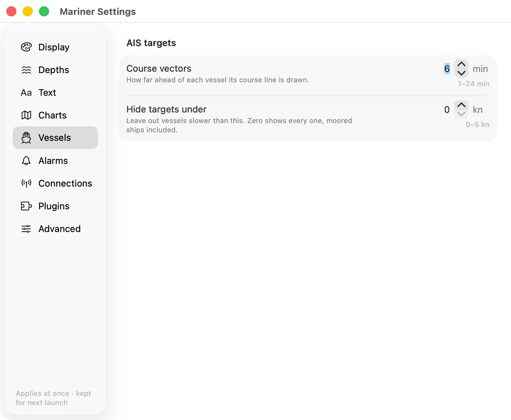Switch to Advanced settings
This screenshot has height=420, width=511.
click(55, 229)
